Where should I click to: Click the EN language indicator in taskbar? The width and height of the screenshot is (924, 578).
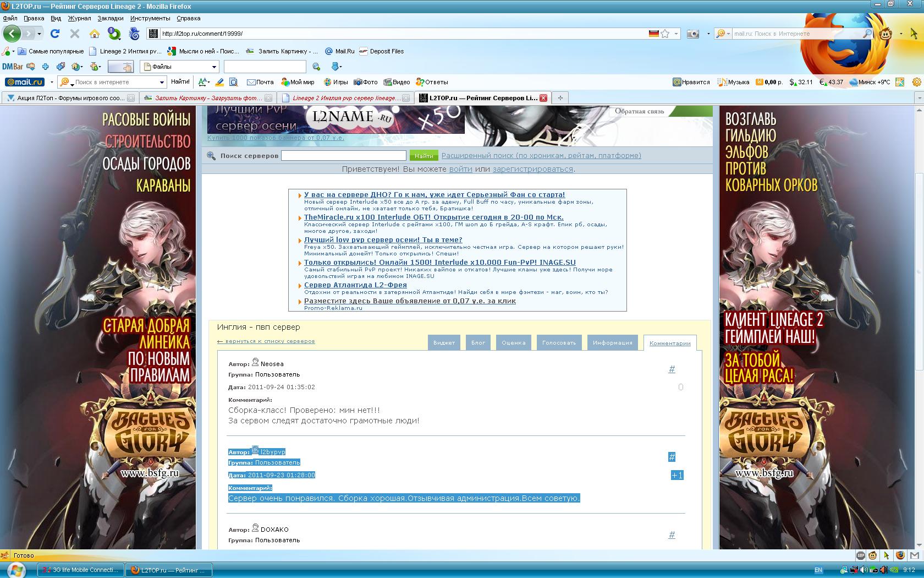tap(818, 570)
